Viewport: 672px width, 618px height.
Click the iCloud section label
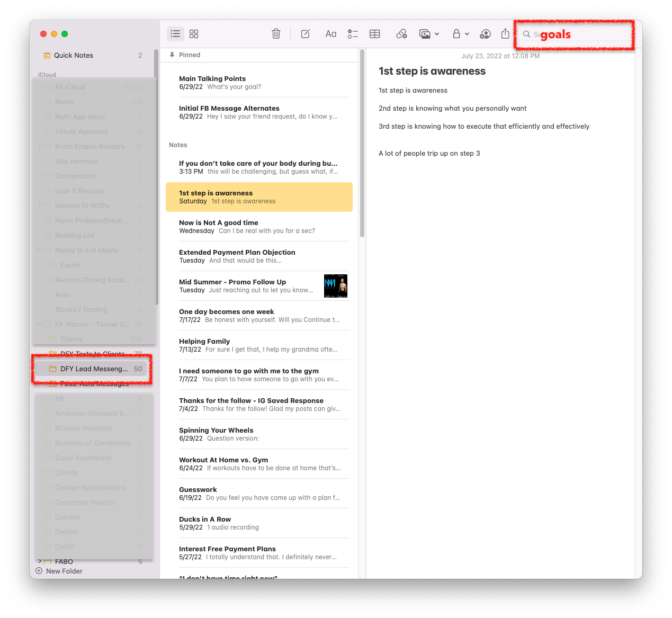(47, 75)
